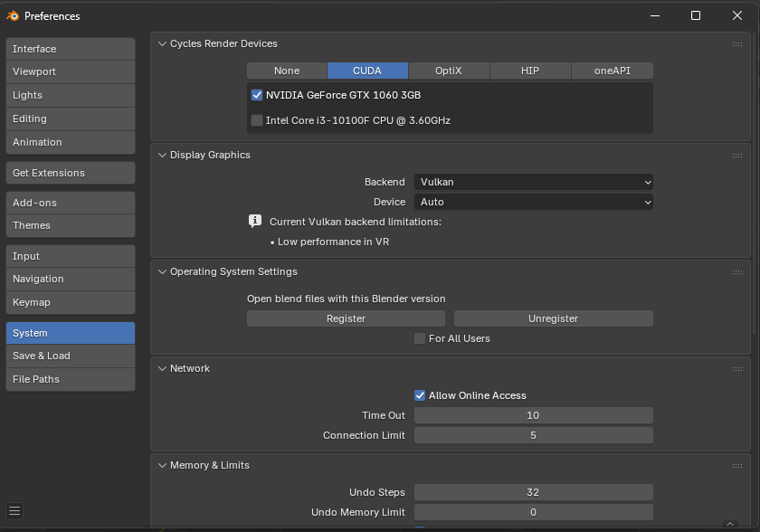Switch to Add-ons section
This screenshot has height=532, width=760.
coord(71,203)
